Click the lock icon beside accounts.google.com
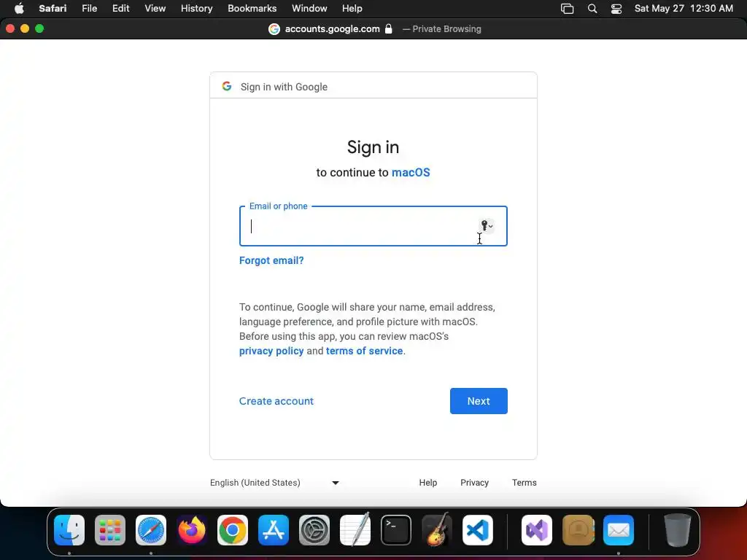The image size is (747, 560). (389, 28)
